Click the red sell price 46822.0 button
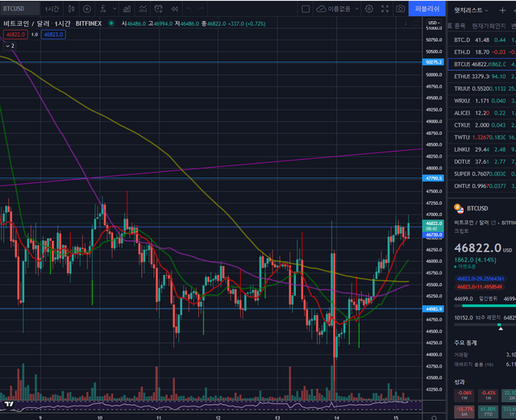Viewport: 516px width, 420px height. pos(15,34)
